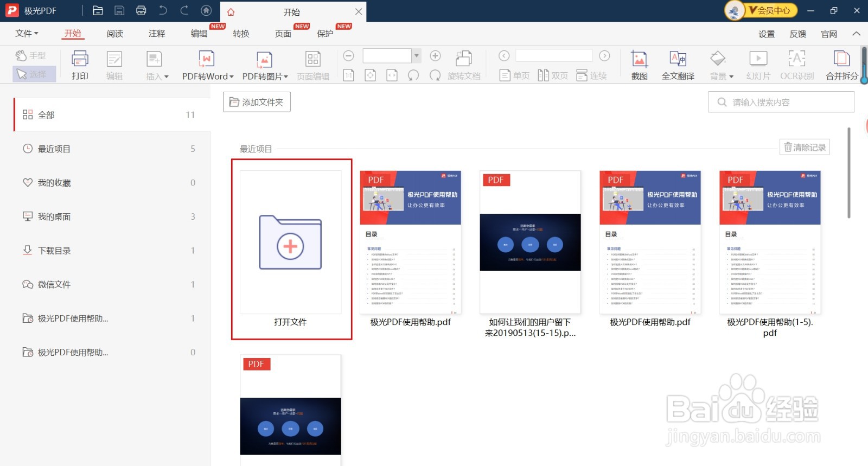Image resolution: width=868 pixels, height=466 pixels.
Task: Click the OCR识别 tool
Action: [x=797, y=65]
